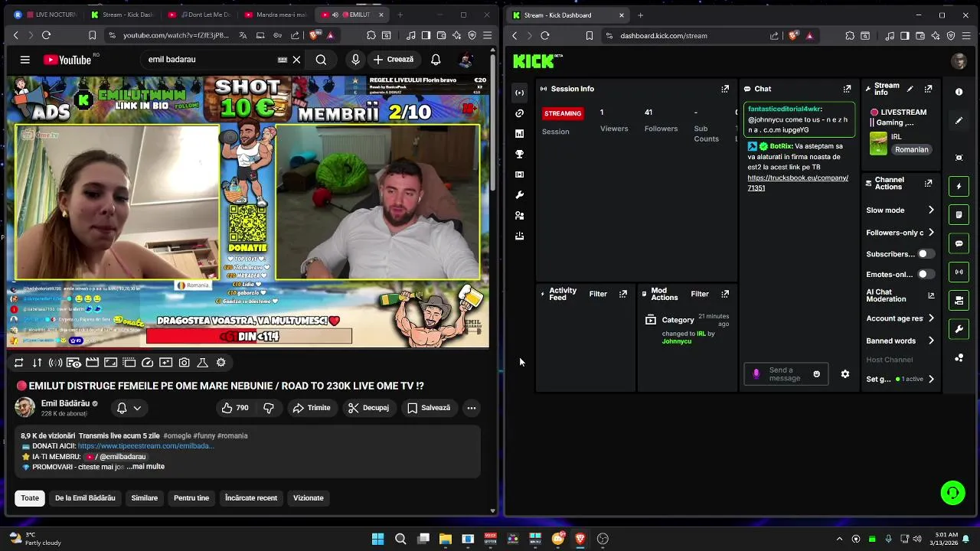Click loop icon in video enhancer toolbar

[x=18, y=363]
